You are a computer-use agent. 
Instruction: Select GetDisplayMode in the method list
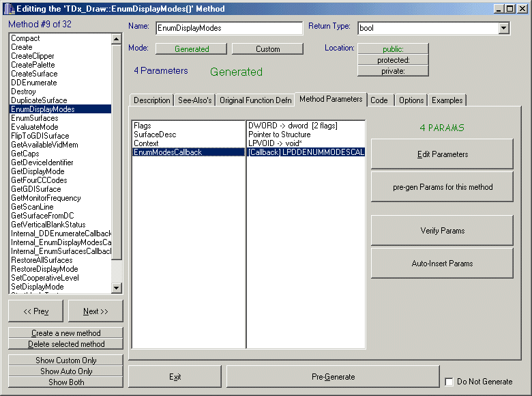(x=38, y=171)
